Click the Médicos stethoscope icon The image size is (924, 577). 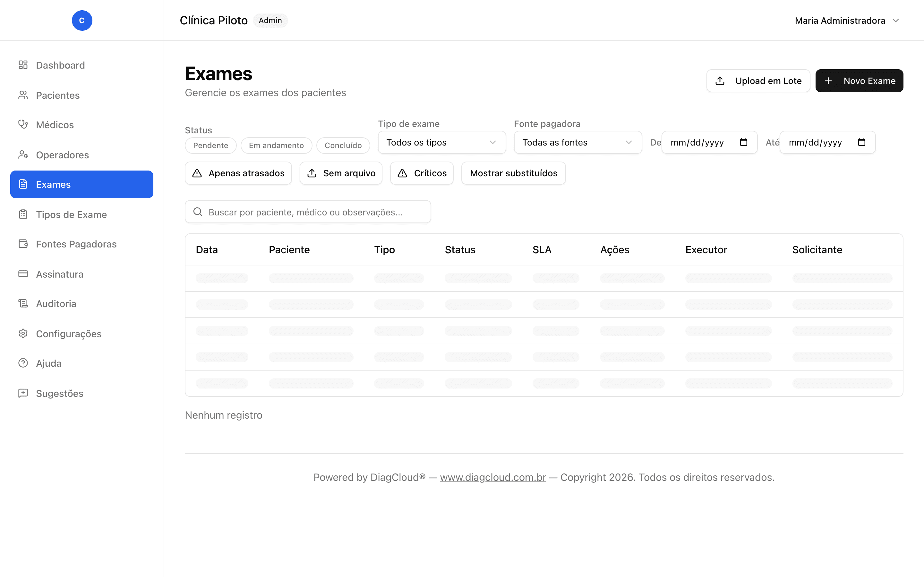[23, 124]
